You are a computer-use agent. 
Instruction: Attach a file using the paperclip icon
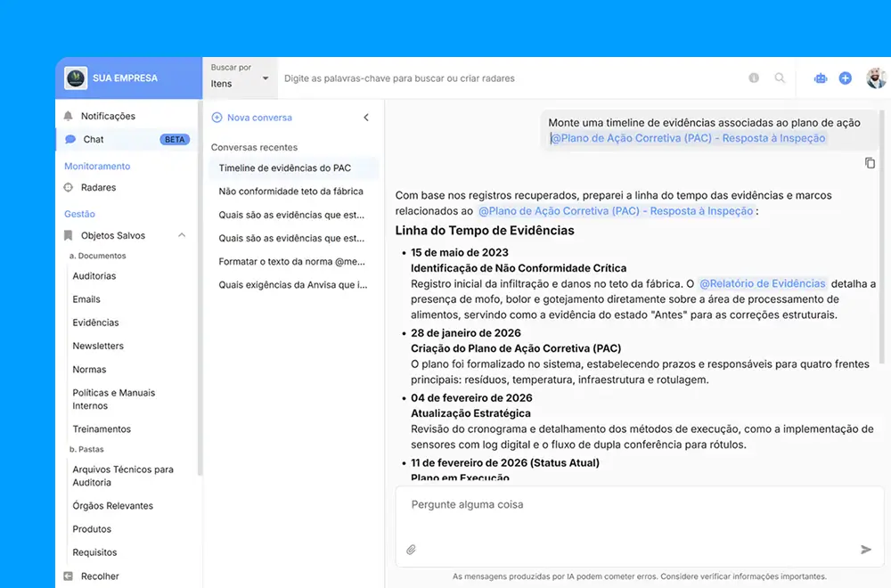click(411, 550)
